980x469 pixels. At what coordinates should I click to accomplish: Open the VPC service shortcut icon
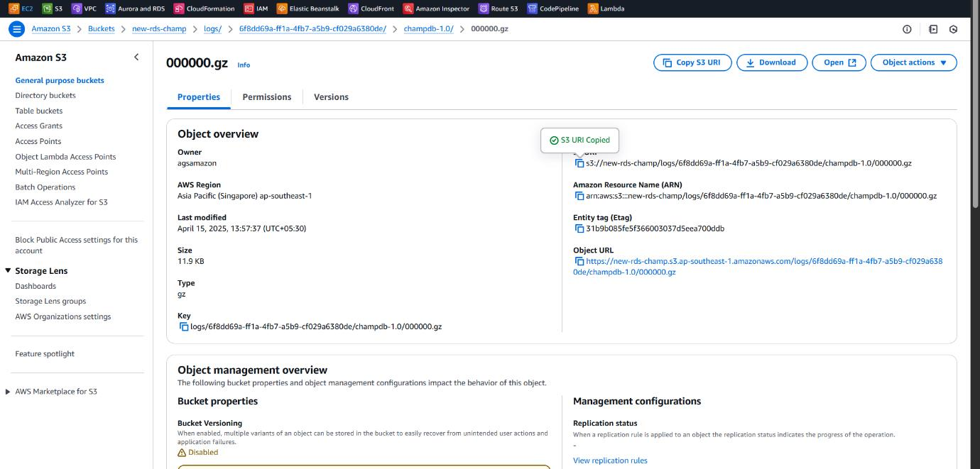point(76,9)
